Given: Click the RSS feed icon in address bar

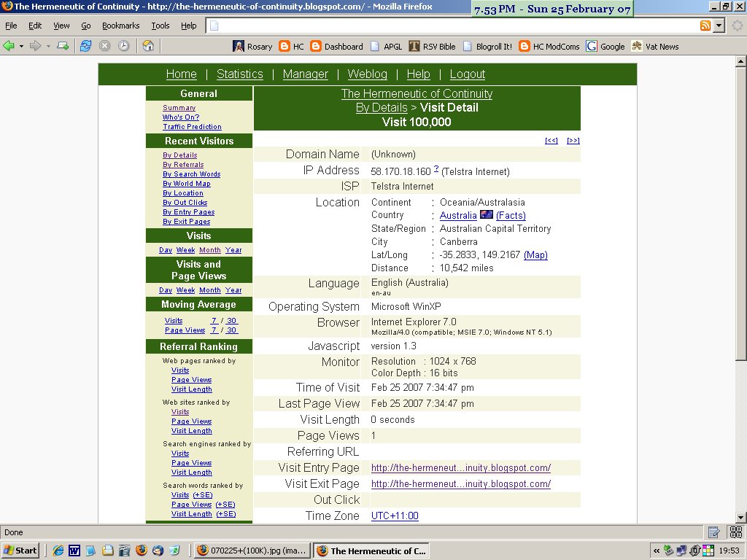Looking at the screenshot, I should (705, 26).
